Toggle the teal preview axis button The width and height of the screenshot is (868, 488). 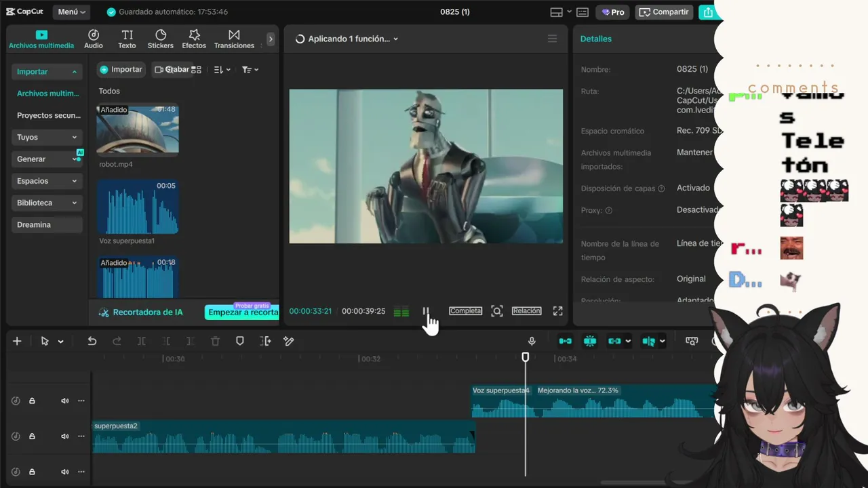[x=649, y=341]
